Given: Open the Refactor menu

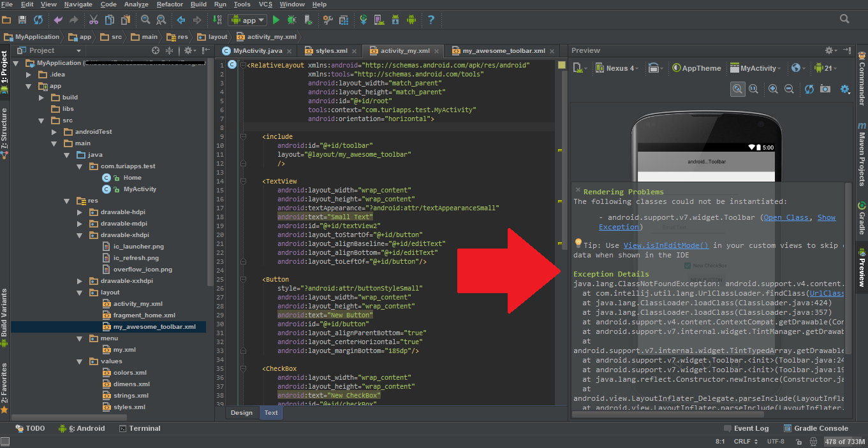Looking at the screenshot, I should [x=170, y=4].
